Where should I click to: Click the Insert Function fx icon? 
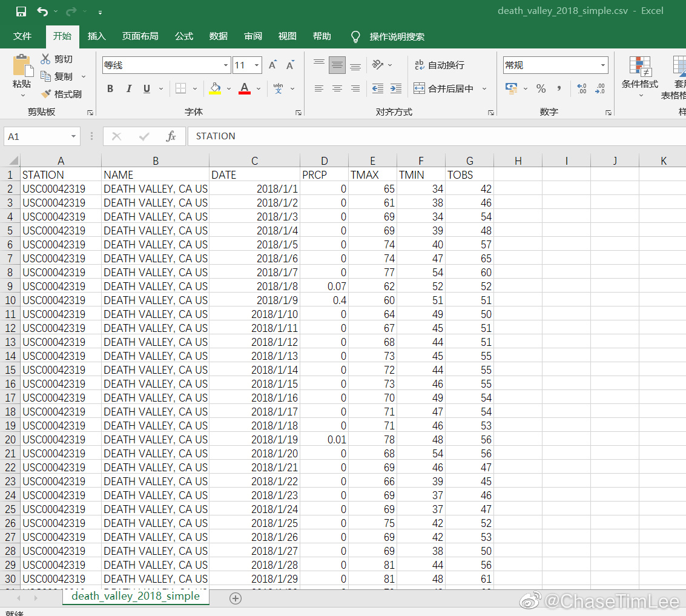click(171, 136)
